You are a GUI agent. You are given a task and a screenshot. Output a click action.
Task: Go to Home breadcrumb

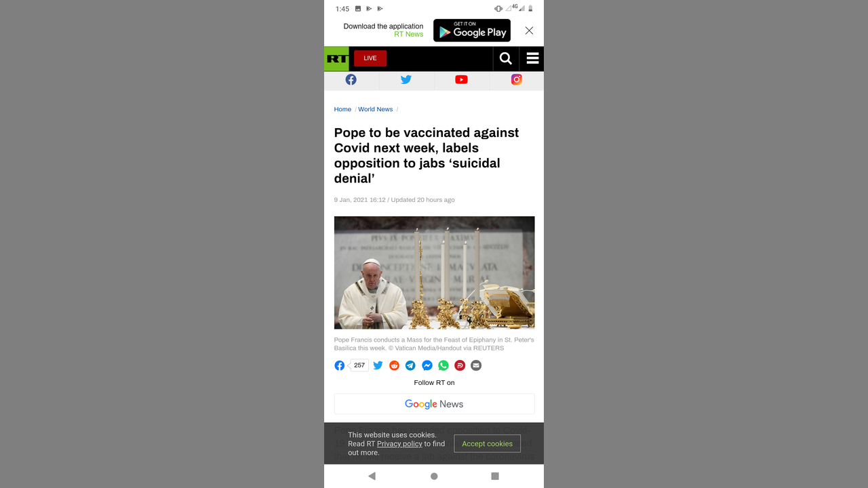click(342, 109)
